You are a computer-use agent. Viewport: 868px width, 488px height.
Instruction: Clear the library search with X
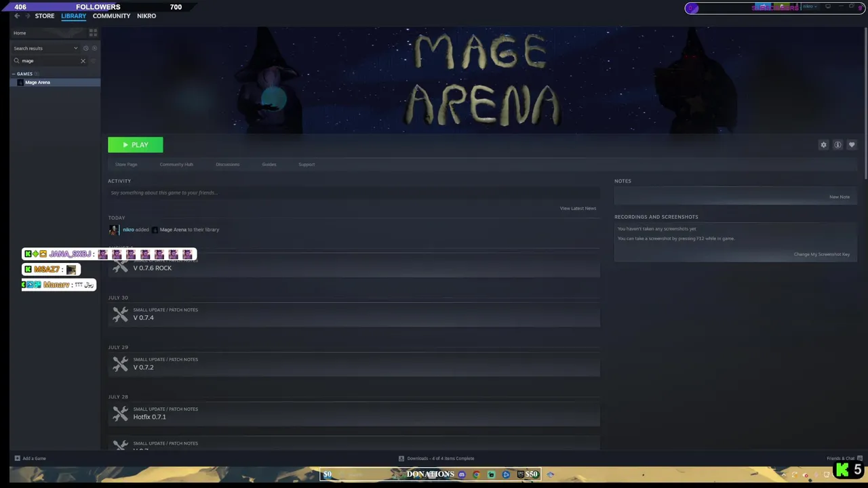click(83, 61)
